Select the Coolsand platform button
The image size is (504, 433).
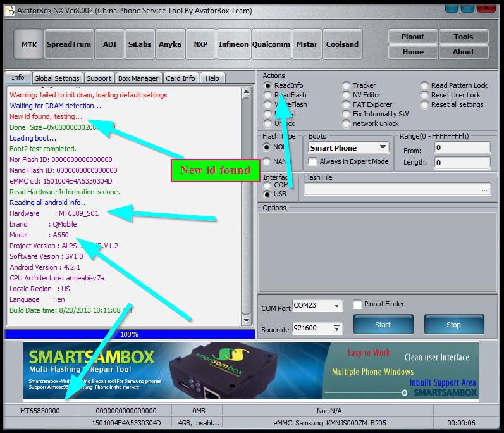click(342, 44)
